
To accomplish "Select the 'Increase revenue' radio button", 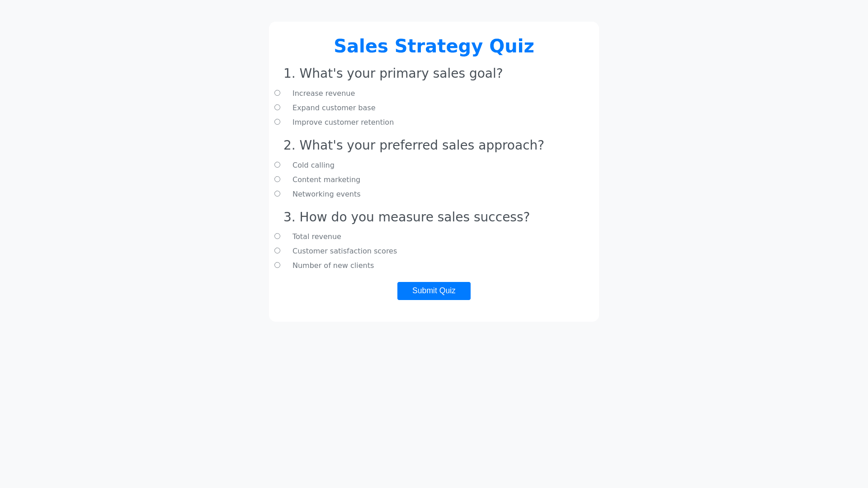I will 277,93.
